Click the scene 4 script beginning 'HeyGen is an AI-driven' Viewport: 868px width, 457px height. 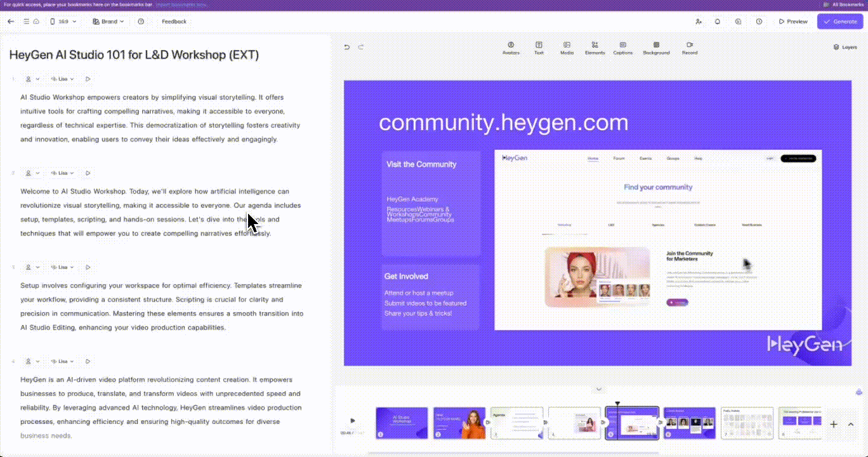click(x=161, y=407)
